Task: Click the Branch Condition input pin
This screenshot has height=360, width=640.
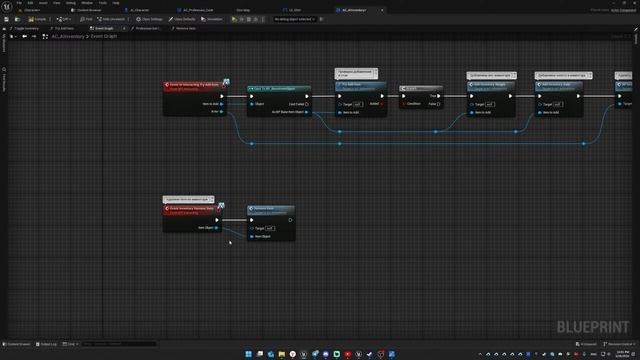Action: (x=404, y=104)
